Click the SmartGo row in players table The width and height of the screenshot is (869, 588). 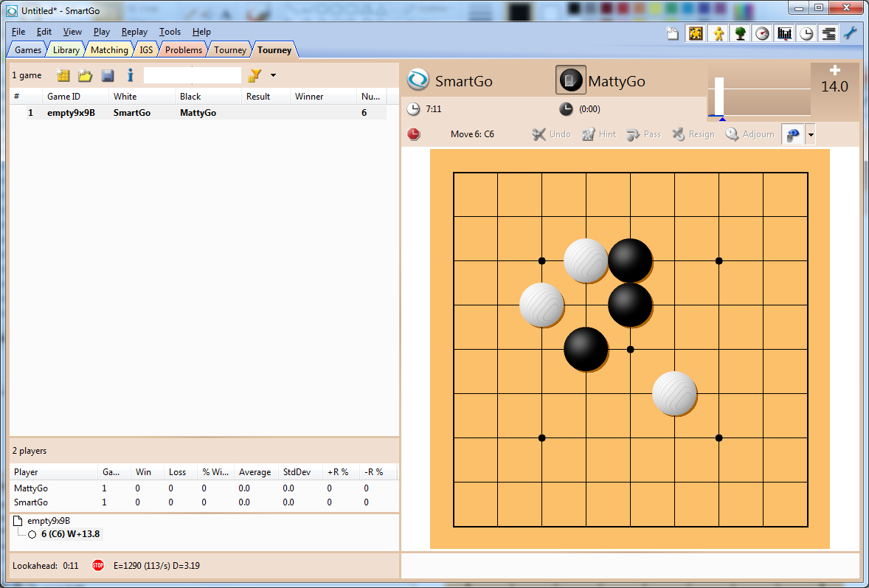pos(204,502)
